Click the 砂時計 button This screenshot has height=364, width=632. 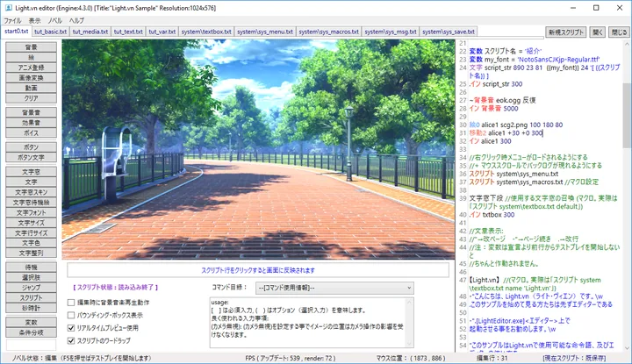[31, 308]
